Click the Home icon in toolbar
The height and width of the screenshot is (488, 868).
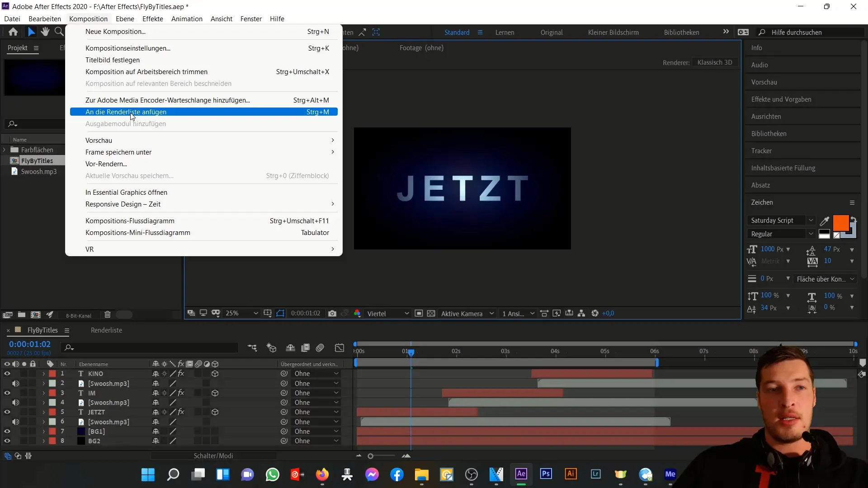(13, 32)
